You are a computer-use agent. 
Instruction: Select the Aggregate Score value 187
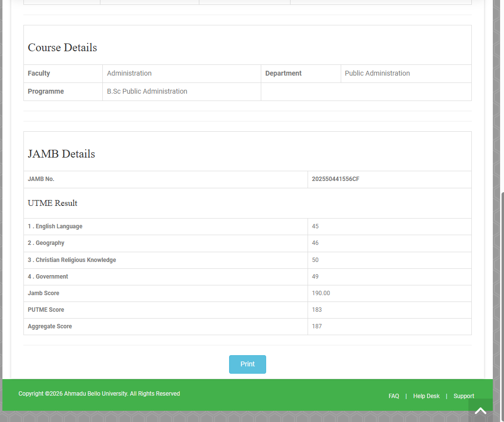coord(317,326)
